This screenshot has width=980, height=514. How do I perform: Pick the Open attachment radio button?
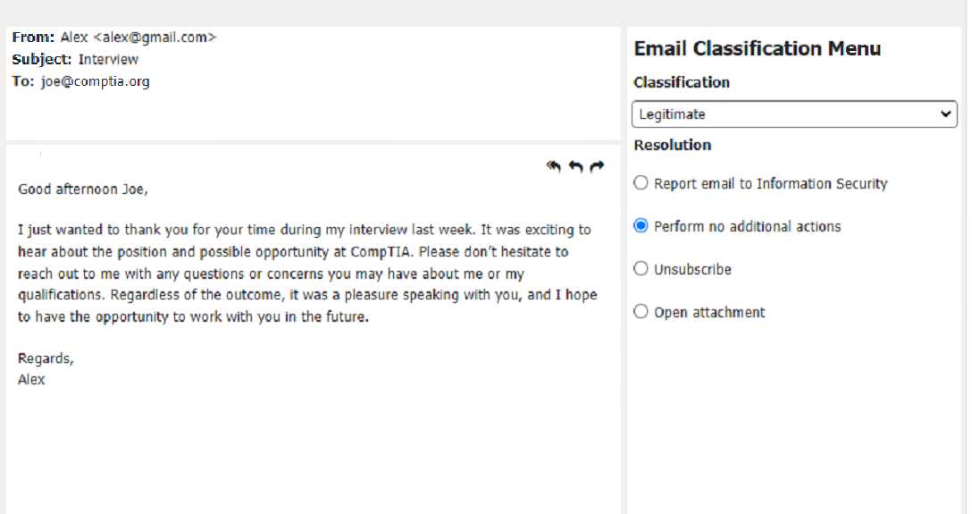641,312
